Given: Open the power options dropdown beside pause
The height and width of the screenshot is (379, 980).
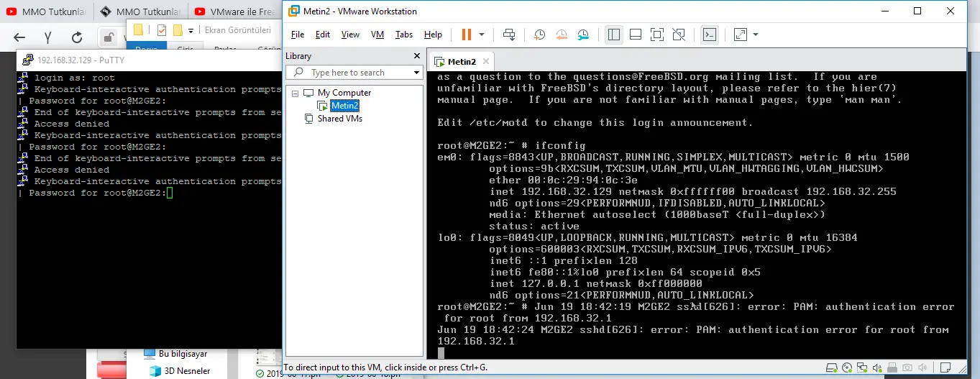Looking at the screenshot, I should coord(482,35).
